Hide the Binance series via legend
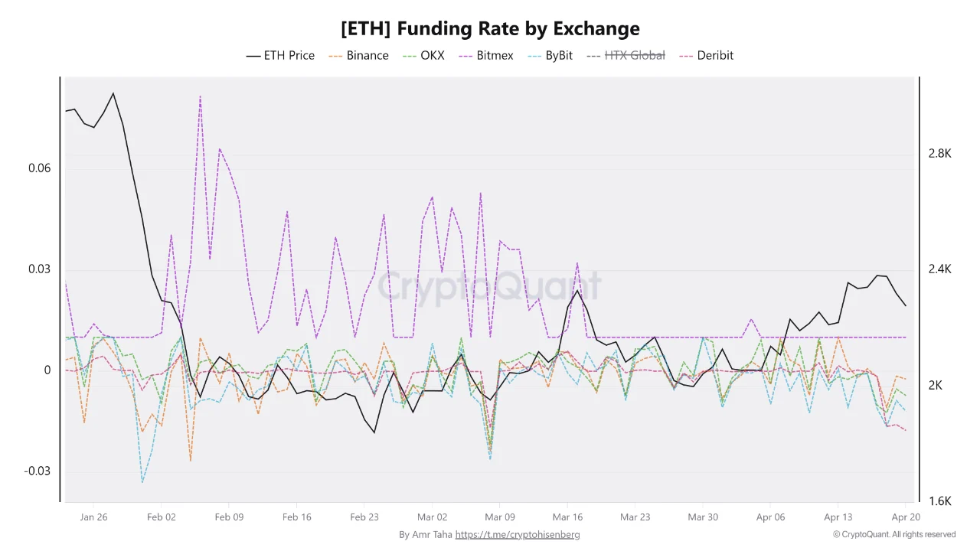 (x=358, y=55)
